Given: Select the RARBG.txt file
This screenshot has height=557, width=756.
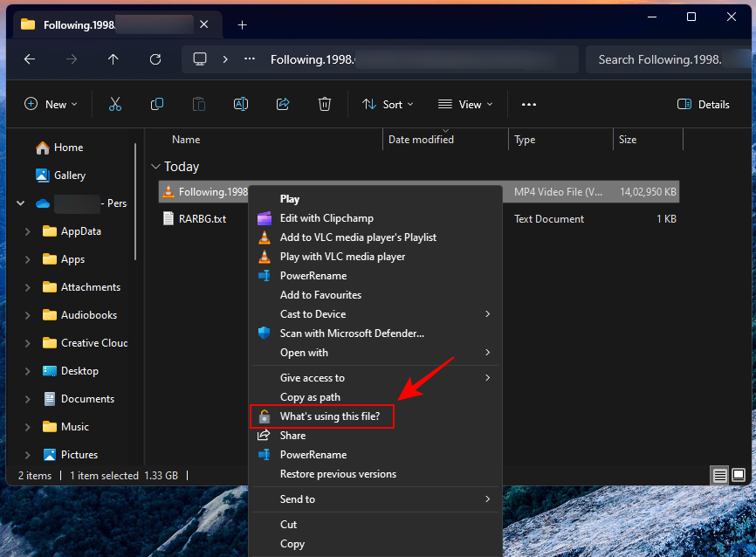Looking at the screenshot, I should 202,219.
